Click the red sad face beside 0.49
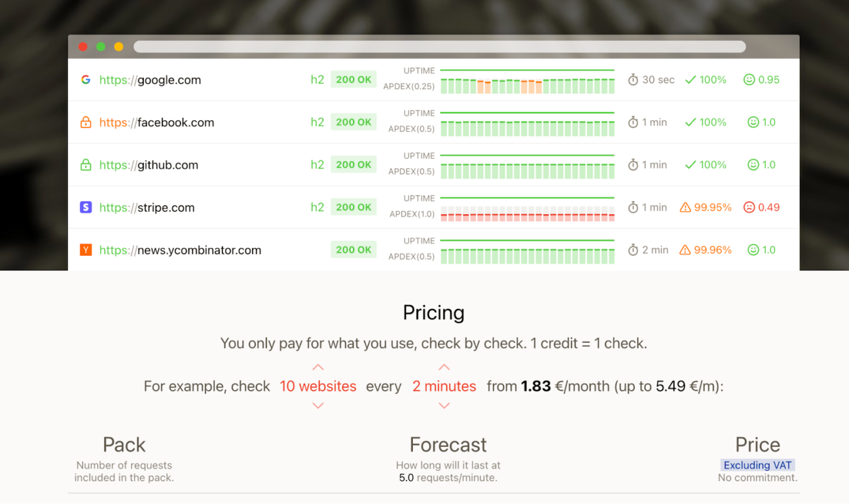849x504 pixels. tap(749, 207)
